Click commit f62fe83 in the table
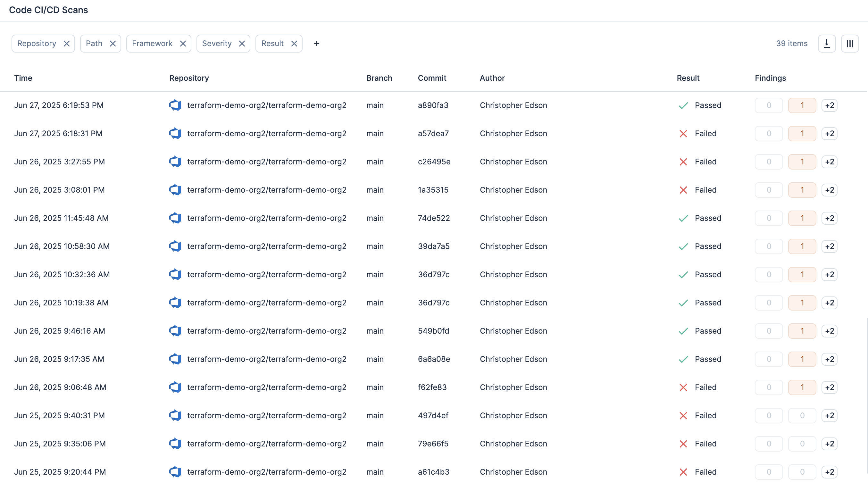The height and width of the screenshot is (482, 868). click(432, 387)
